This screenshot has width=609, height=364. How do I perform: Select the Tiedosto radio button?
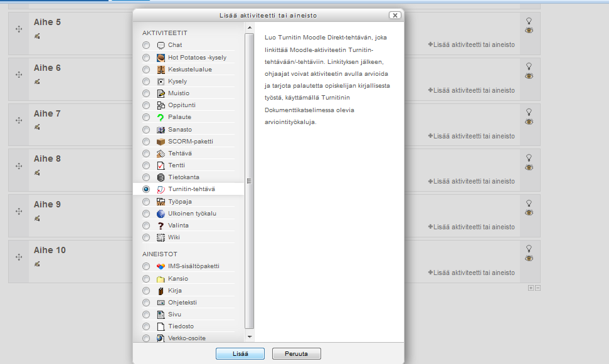point(146,327)
